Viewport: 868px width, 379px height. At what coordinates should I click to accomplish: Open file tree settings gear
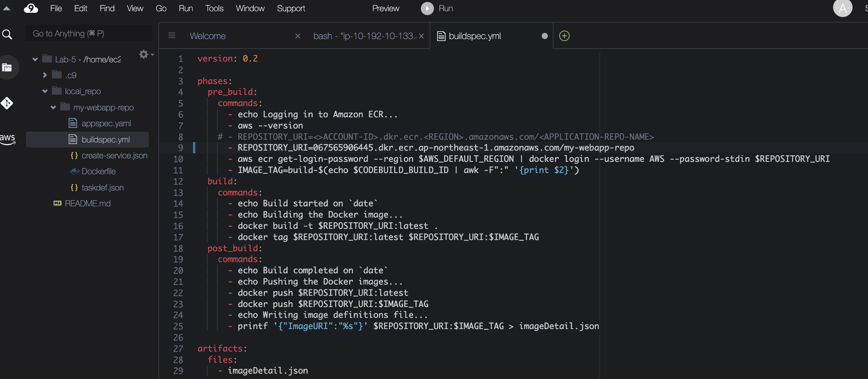click(x=144, y=54)
